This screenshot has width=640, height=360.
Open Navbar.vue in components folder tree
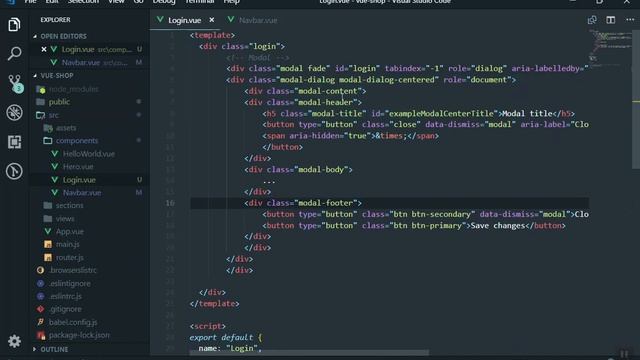point(82,192)
